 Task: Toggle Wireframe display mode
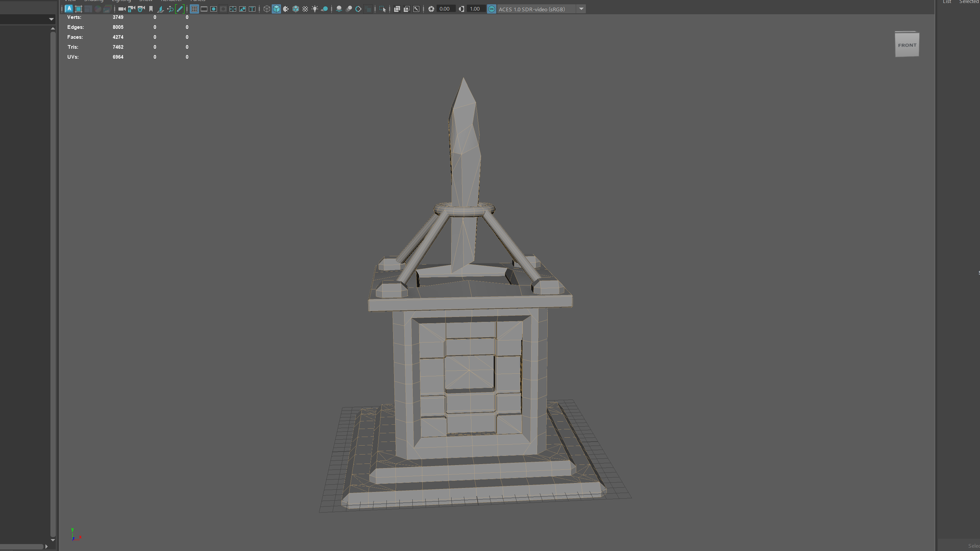267,9
